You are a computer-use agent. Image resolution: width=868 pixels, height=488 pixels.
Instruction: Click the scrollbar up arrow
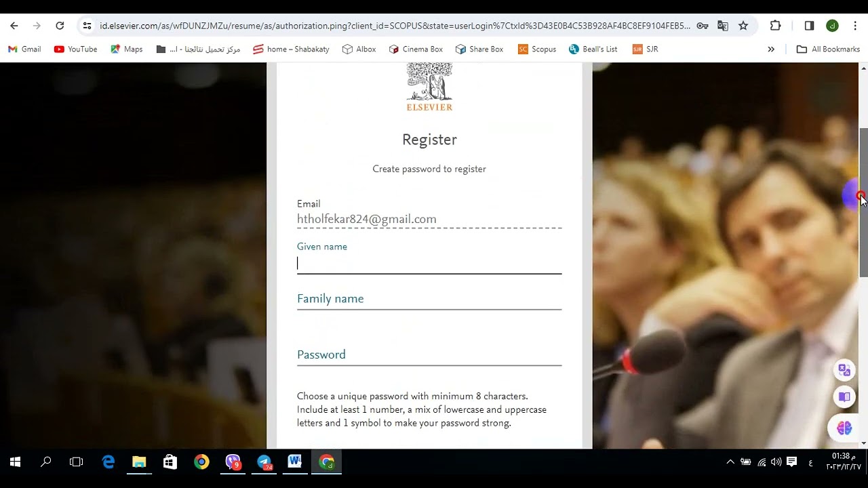pyautogui.click(x=863, y=68)
